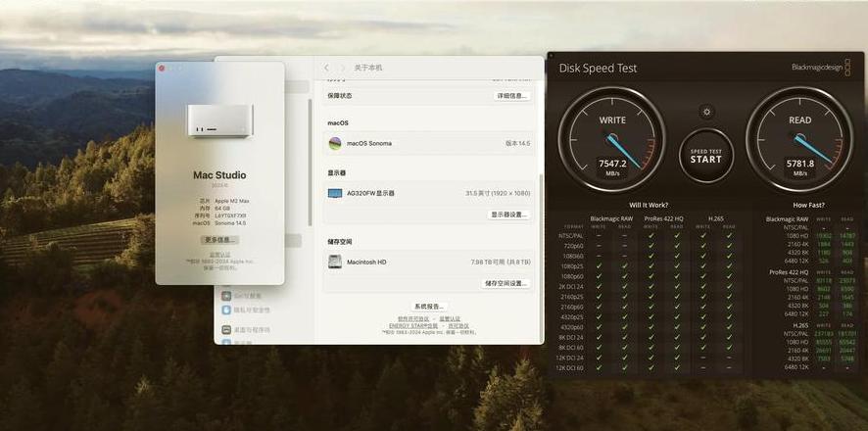Image resolution: width=868 pixels, height=431 pixels.
Task: Click the How Fast? heading
Action: point(809,205)
